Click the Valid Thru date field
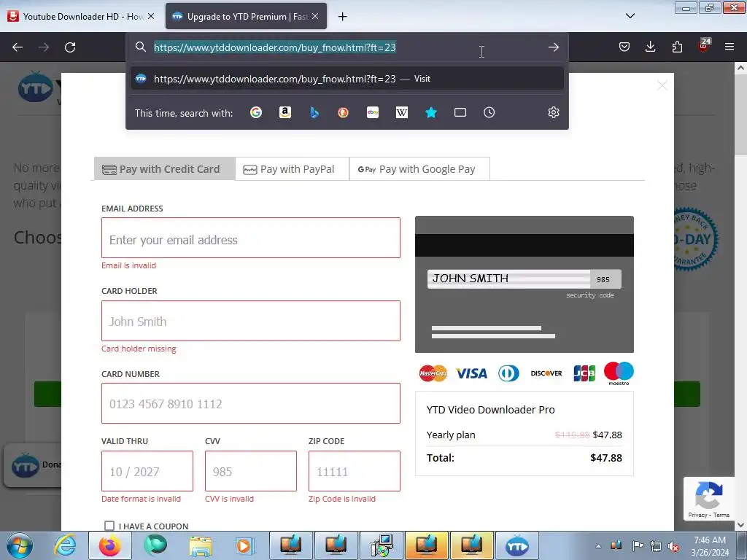 tap(147, 471)
